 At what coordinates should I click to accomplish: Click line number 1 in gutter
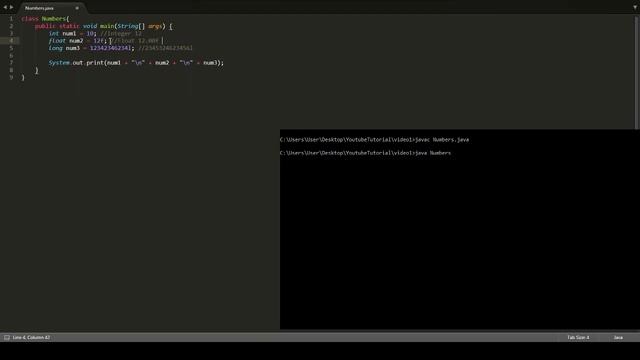coord(11,19)
